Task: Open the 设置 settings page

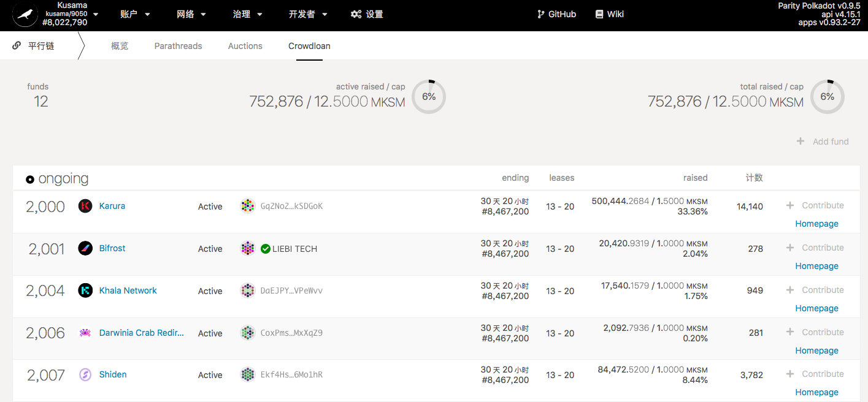Action: 367,14
